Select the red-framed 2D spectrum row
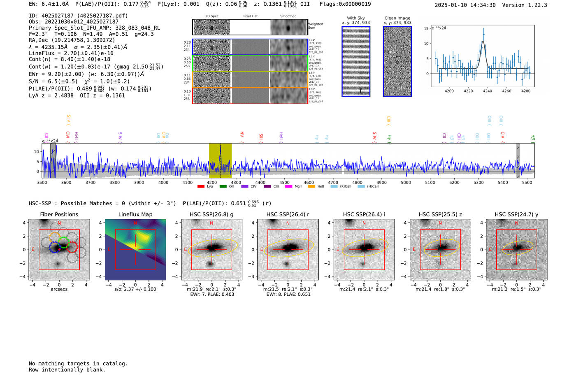Screen dimensions: 576x392 (x=250, y=95)
